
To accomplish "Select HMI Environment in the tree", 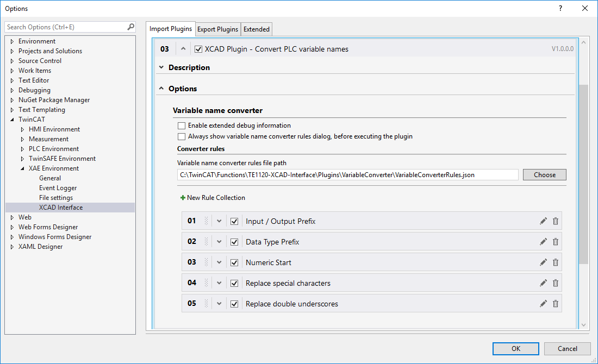I will point(54,129).
